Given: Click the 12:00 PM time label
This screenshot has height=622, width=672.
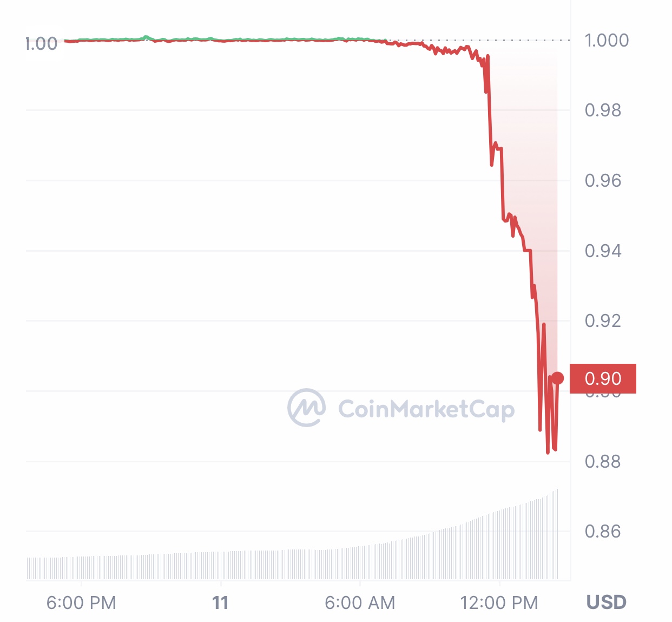Looking at the screenshot, I should [x=499, y=603].
